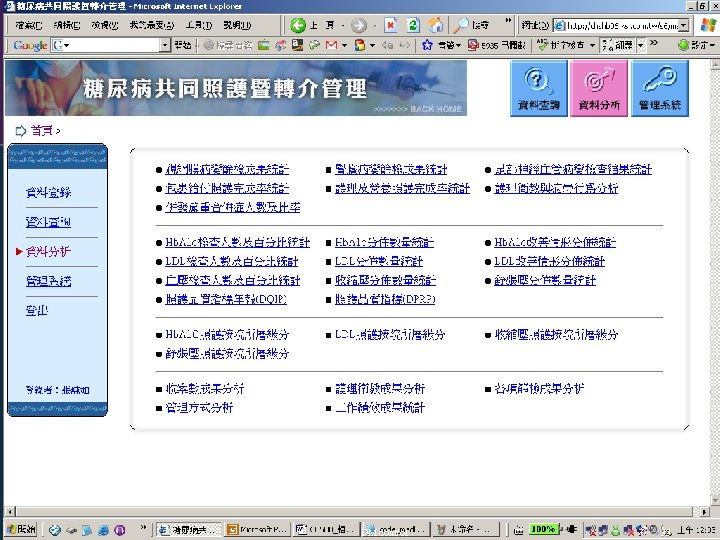Screen dimensions: 720x540
Task: Open the 檢視(V) menu
Action: (105, 25)
